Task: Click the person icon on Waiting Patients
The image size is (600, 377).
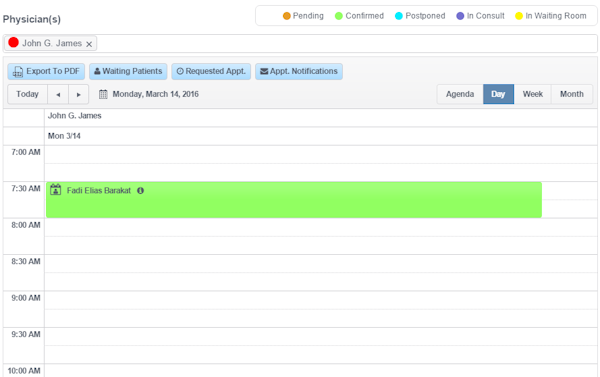Action: click(97, 71)
